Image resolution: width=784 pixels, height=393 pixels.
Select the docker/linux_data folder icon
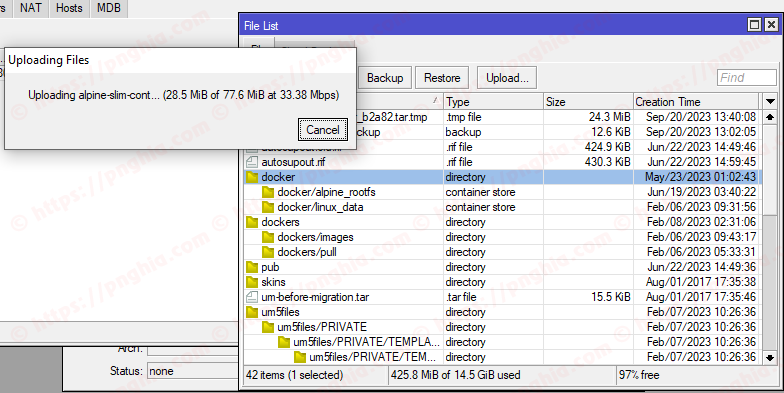coord(268,207)
